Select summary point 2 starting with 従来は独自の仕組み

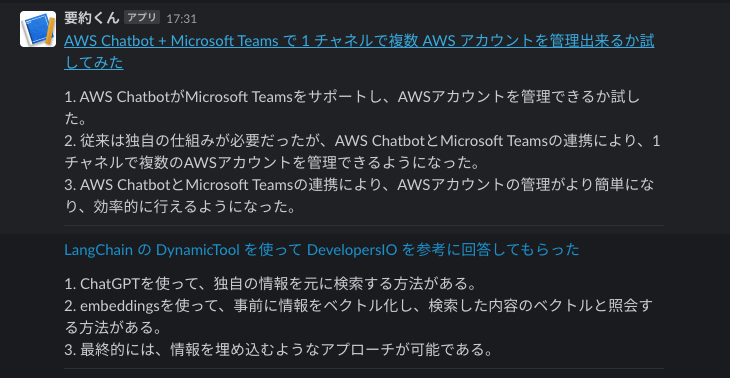362,151
